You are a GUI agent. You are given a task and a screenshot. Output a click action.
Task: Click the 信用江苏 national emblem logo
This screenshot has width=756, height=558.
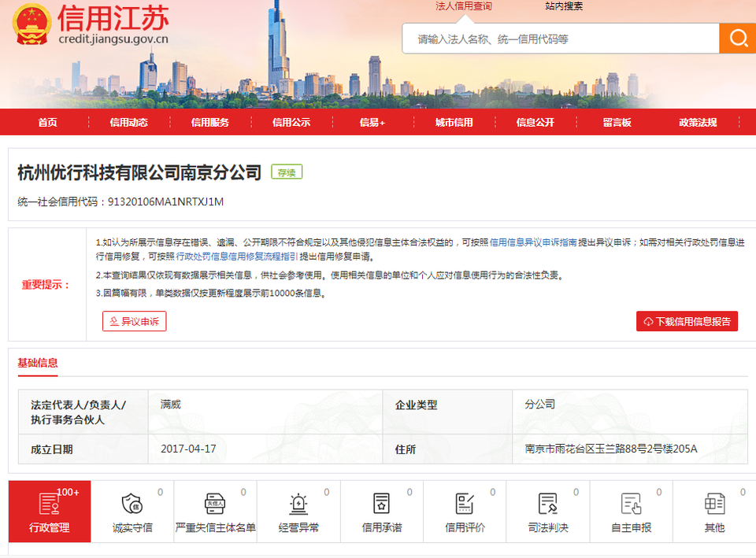pyautogui.click(x=31, y=24)
